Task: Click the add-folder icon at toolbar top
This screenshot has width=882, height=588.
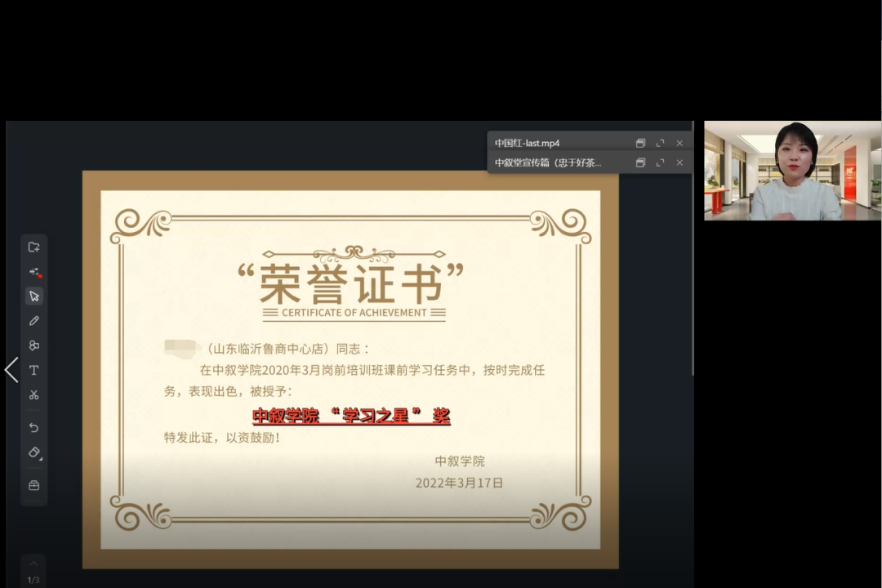Action: point(33,247)
